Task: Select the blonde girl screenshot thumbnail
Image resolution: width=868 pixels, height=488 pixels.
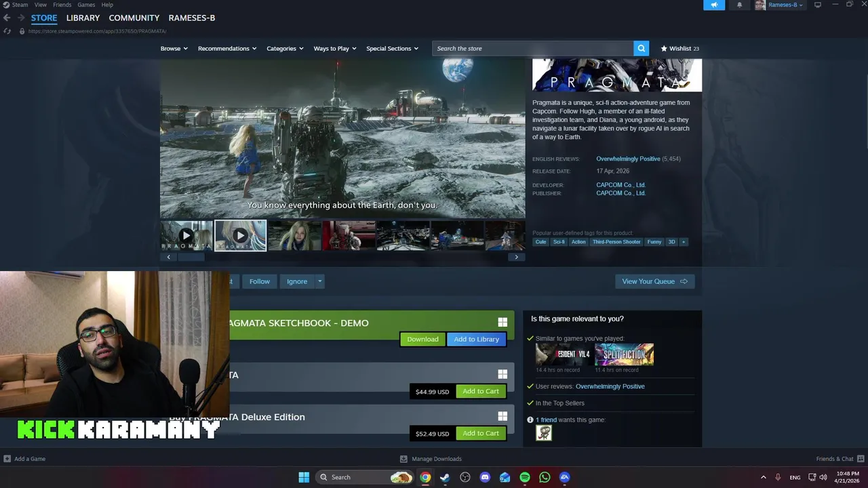Action: click(x=294, y=236)
